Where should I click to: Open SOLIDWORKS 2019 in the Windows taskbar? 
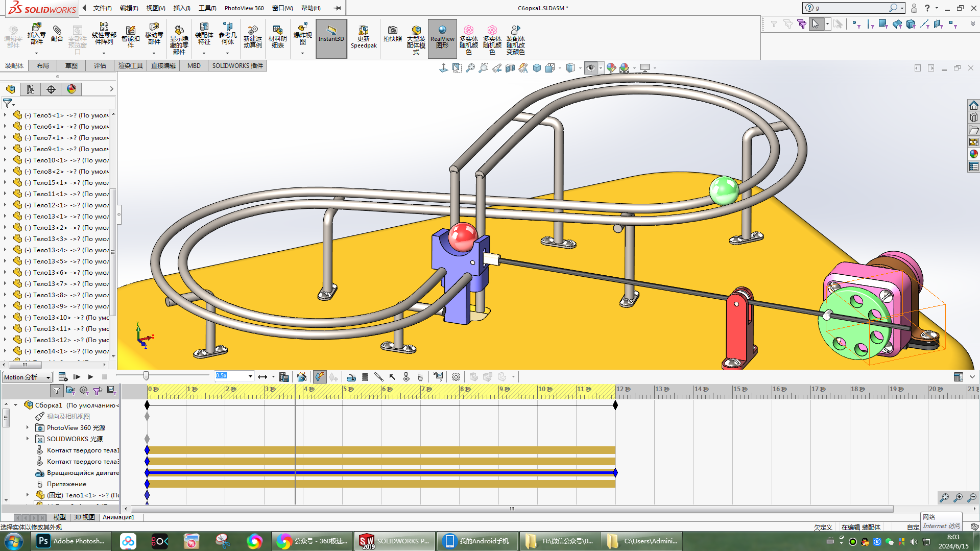pyautogui.click(x=394, y=541)
